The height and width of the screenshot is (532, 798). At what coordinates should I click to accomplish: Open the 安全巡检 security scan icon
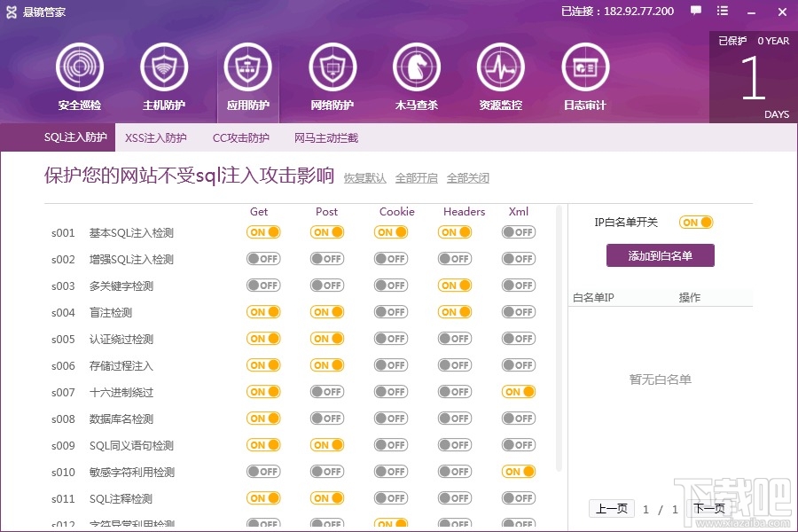pyautogui.click(x=80, y=67)
